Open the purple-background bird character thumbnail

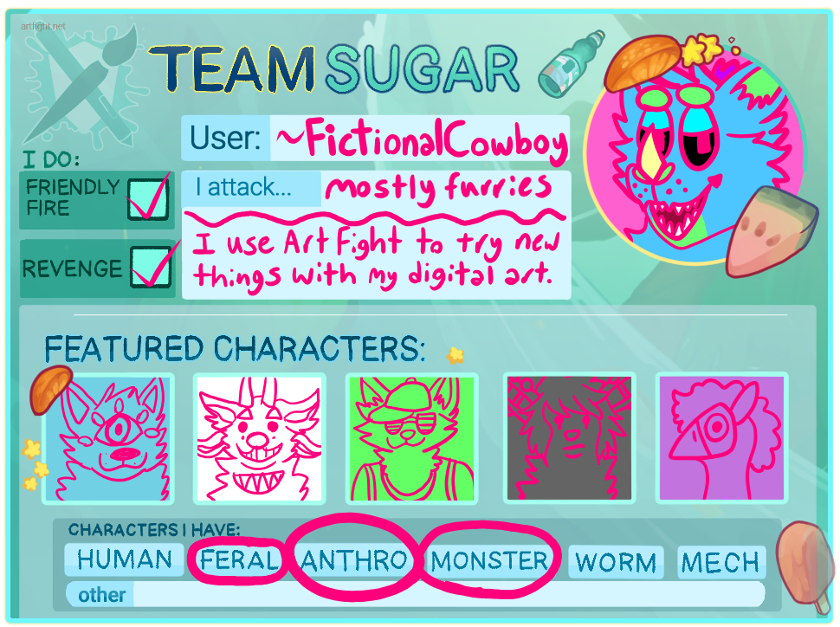click(721, 438)
